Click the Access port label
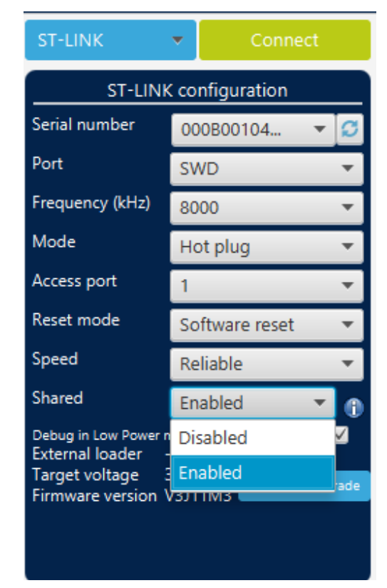387x588 pixels. tap(75, 281)
